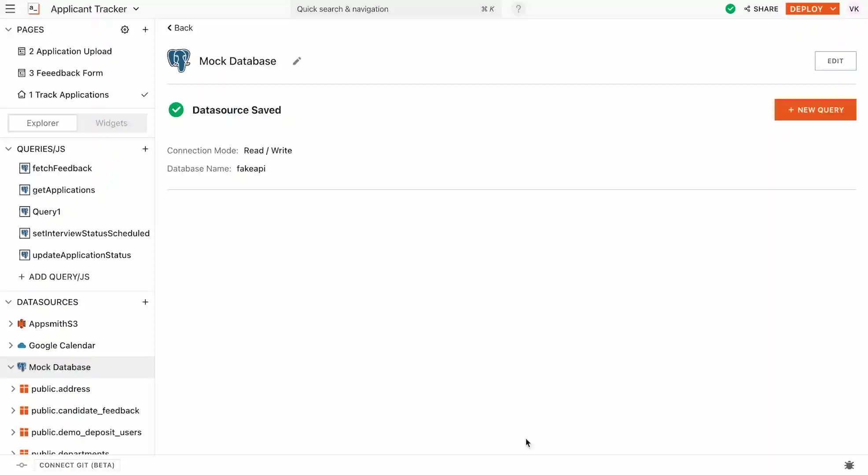
Task: Click the NEW QUERY button
Action: tap(815, 110)
